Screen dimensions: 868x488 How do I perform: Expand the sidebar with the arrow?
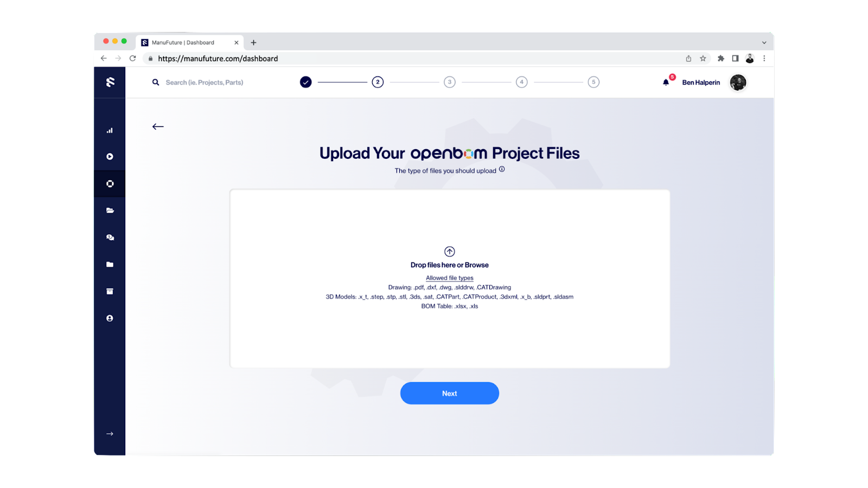(x=110, y=434)
